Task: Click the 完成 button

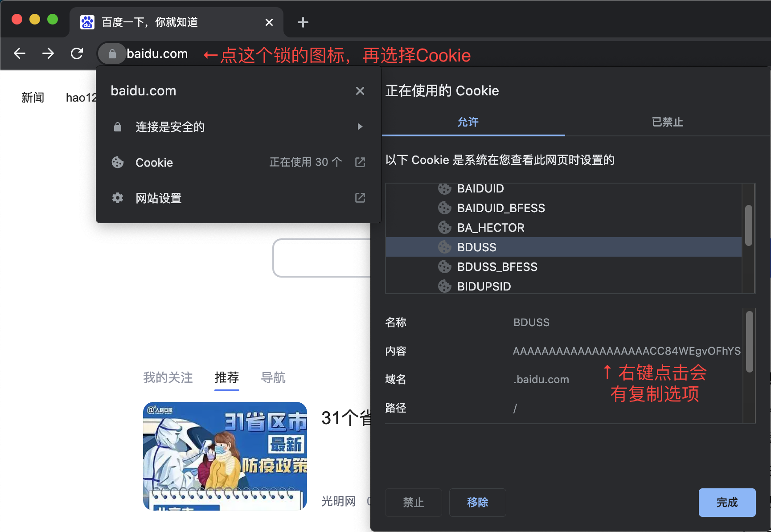Action: click(727, 503)
